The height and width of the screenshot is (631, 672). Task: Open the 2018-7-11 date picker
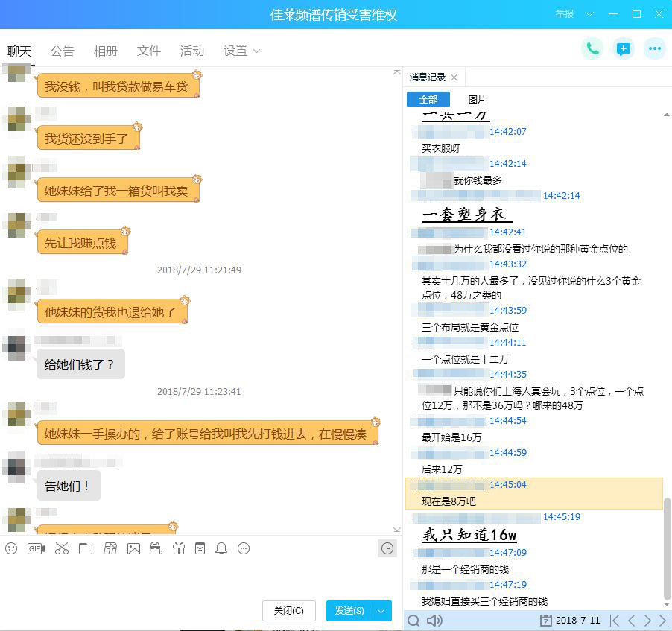pyautogui.click(x=571, y=621)
